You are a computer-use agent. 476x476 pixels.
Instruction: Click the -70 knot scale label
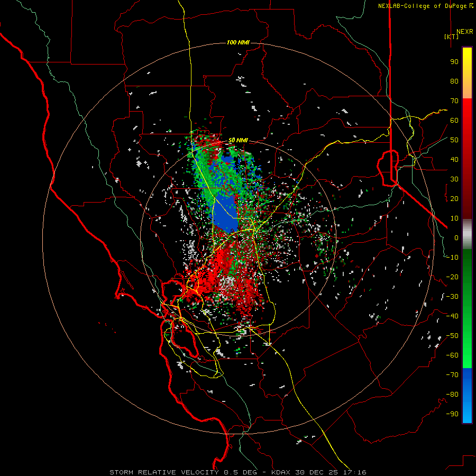click(x=452, y=375)
